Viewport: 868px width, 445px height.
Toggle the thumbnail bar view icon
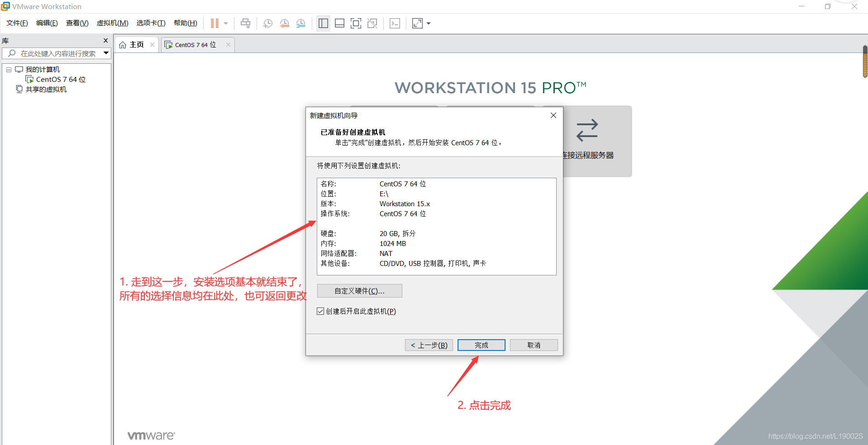339,23
